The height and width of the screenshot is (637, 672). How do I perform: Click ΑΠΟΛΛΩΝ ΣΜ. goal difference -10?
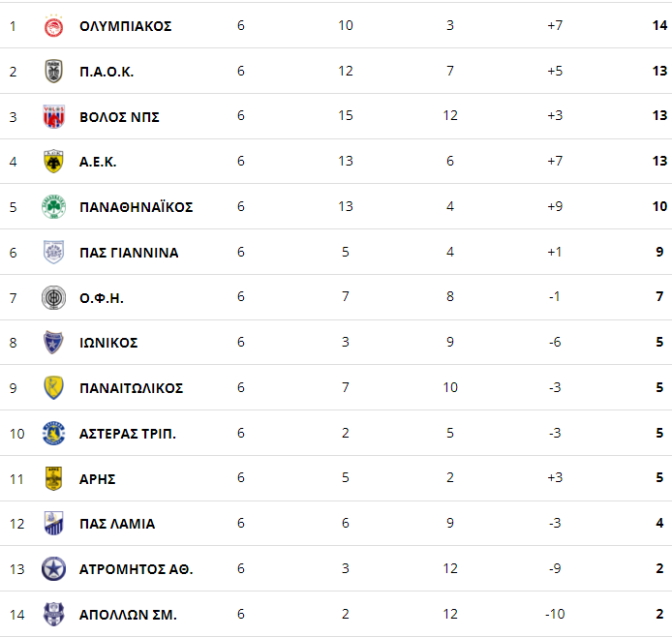[x=555, y=614]
